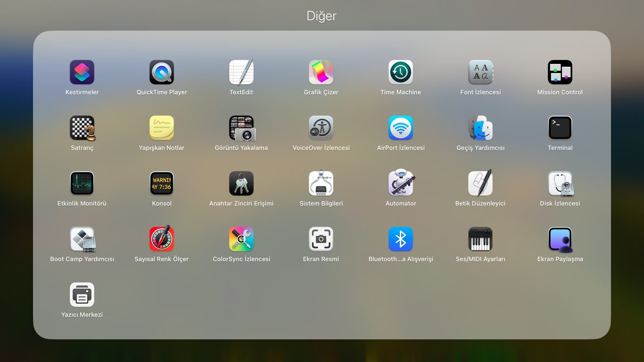
Task: Start the Satranç chess game
Action: (82, 128)
